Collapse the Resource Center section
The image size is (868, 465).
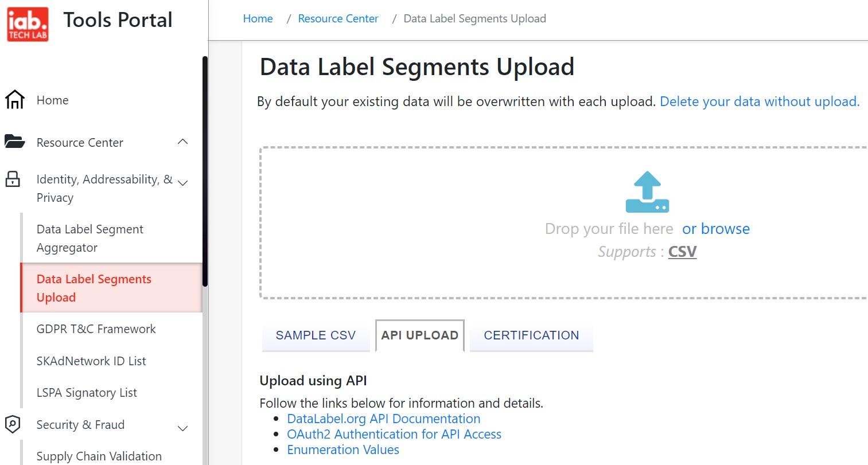click(182, 142)
